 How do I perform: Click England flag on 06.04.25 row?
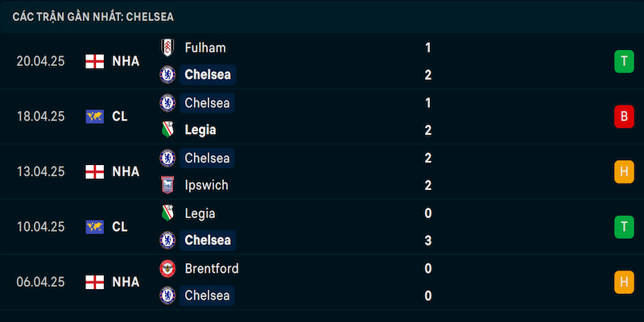[x=94, y=283]
